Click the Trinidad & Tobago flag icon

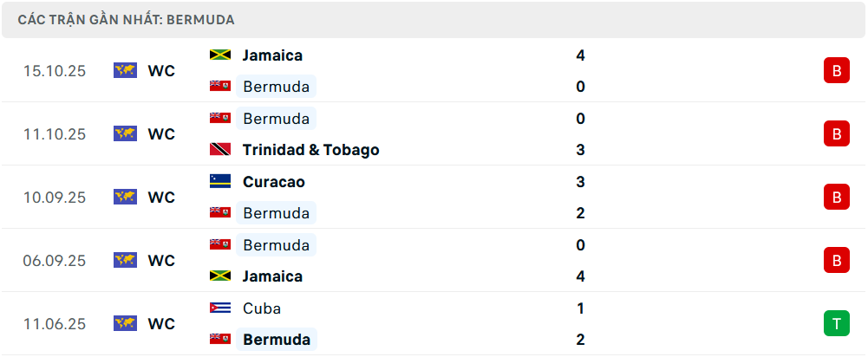[219, 149]
